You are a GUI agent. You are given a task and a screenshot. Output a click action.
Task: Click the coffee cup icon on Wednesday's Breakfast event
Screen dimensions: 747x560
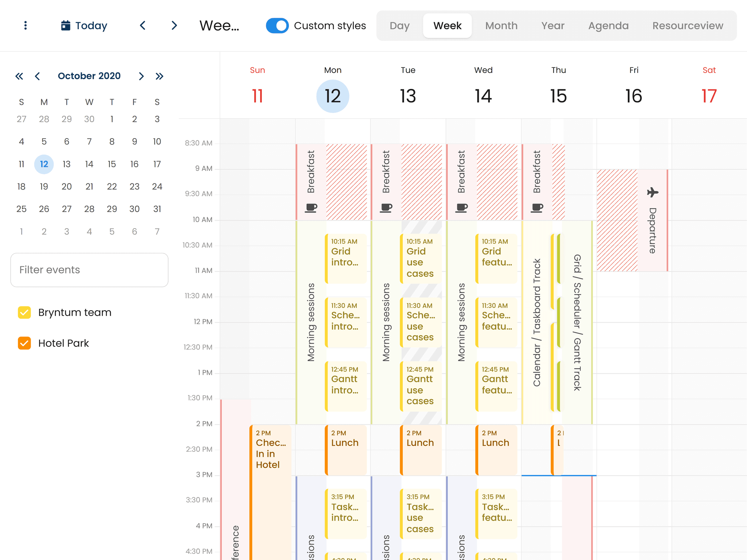(x=461, y=207)
